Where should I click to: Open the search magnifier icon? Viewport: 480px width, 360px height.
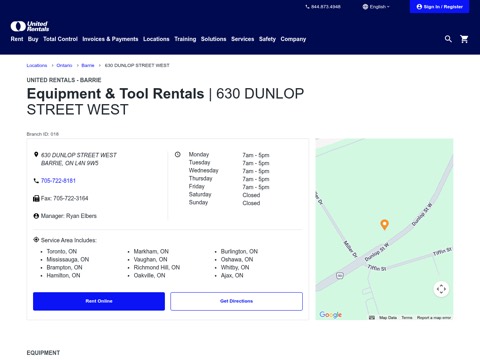pos(448,39)
